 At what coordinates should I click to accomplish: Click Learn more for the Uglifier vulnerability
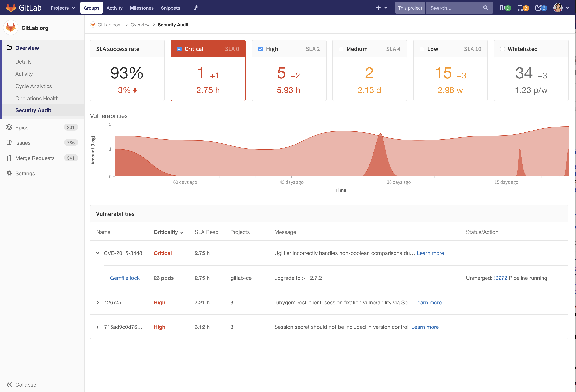click(430, 253)
